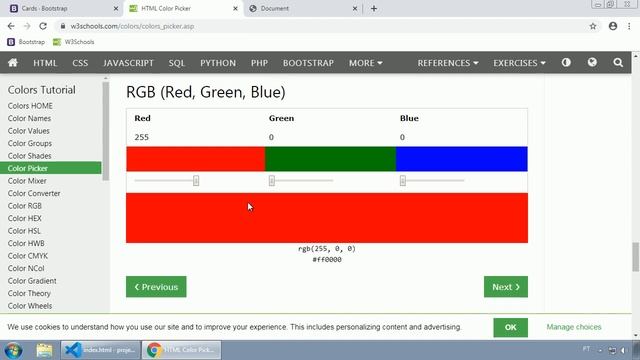Click the Blue slider handle
This screenshot has height=360, width=640.
(x=403, y=180)
